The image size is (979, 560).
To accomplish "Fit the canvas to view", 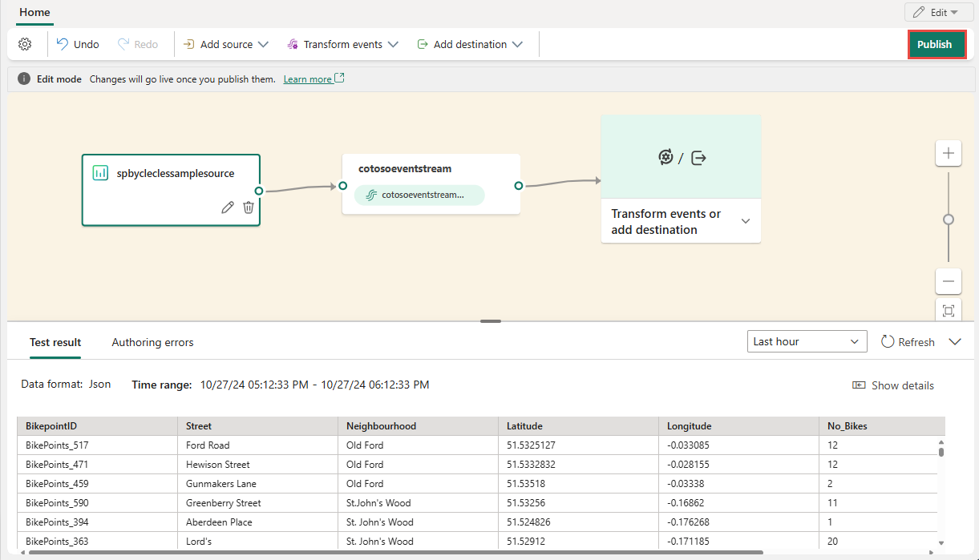I will pyautogui.click(x=949, y=310).
